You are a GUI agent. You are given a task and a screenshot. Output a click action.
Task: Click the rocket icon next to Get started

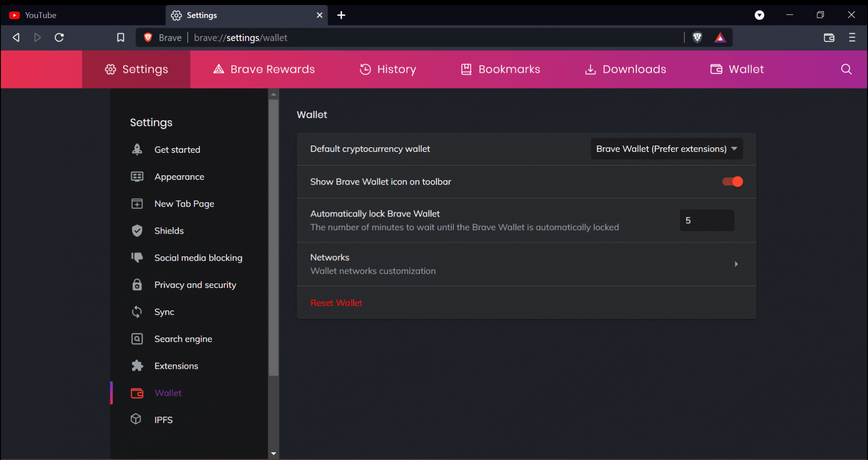tap(137, 149)
